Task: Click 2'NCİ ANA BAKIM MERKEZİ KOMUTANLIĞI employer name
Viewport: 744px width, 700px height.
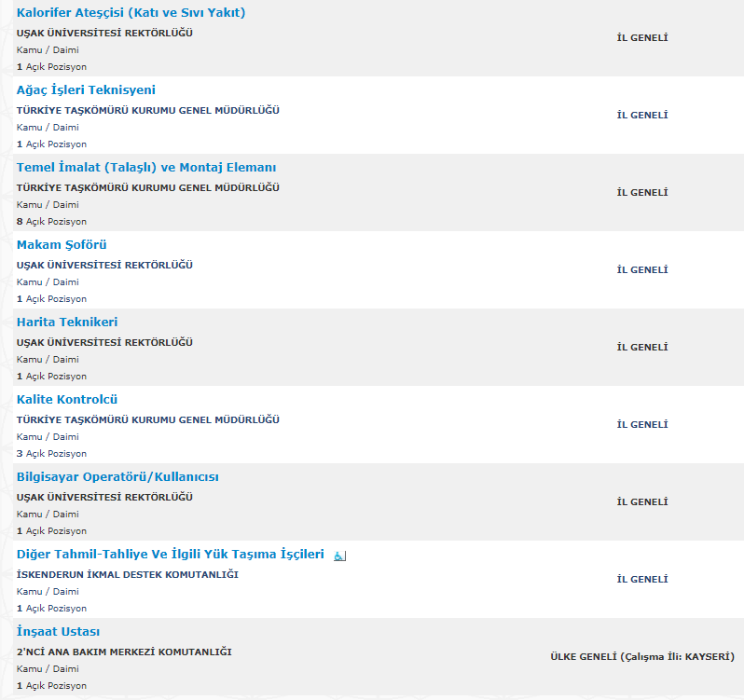Action: 124,652
